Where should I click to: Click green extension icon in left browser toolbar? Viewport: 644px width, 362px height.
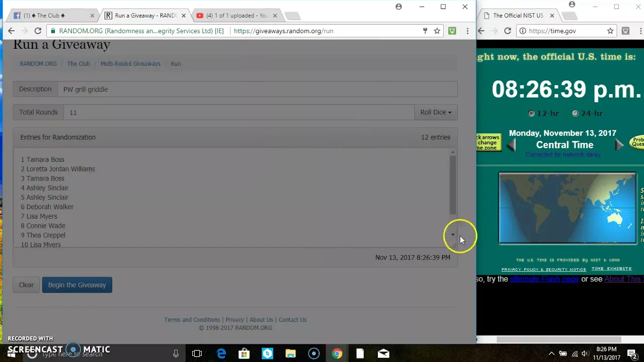tap(452, 31)
